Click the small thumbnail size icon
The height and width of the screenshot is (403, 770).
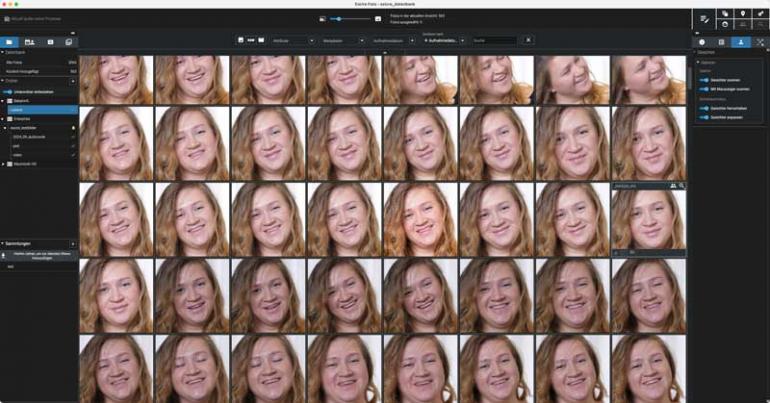click(x=322, y=19)
